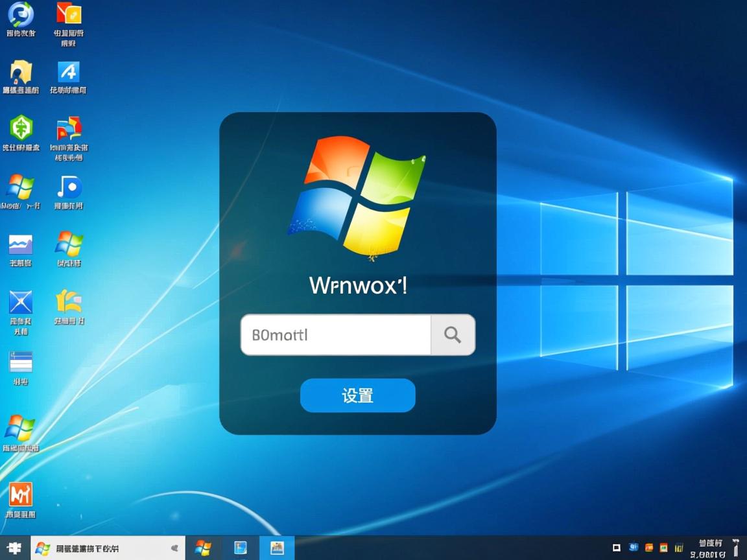Screen dimensions: 747x560
Task: Launch the colorful media app beside the shield
Action: point(68,130)
